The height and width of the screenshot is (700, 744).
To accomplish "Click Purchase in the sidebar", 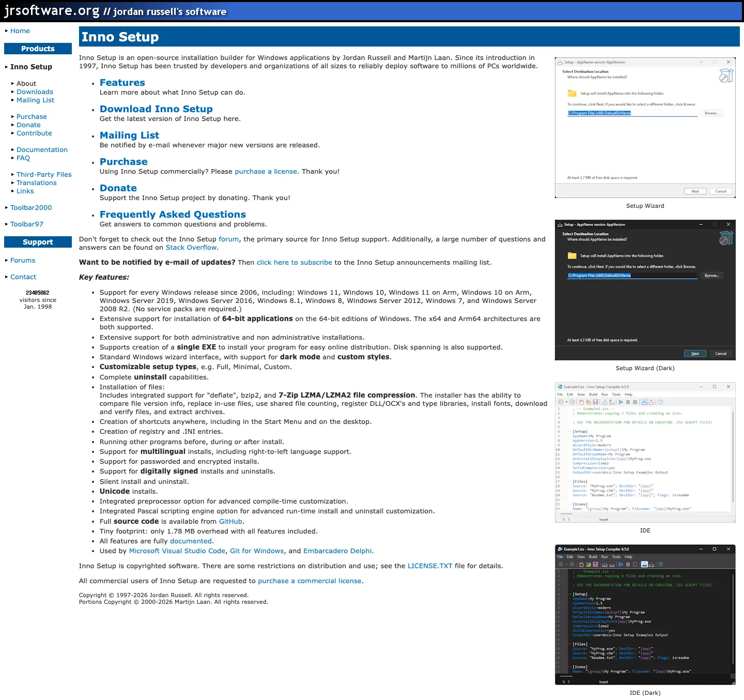I will 32,116.
